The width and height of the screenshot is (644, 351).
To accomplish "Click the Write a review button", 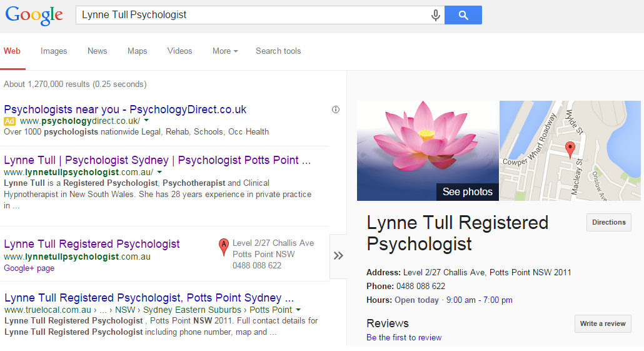I will pos(603,323).
